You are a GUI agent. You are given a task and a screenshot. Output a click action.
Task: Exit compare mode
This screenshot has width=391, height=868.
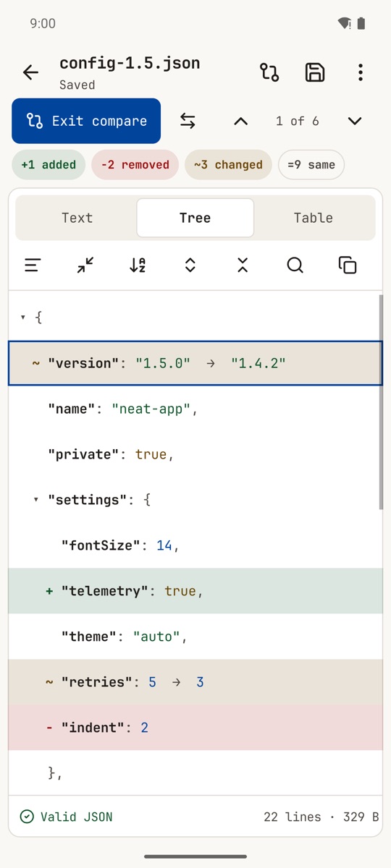pos(86,121)
